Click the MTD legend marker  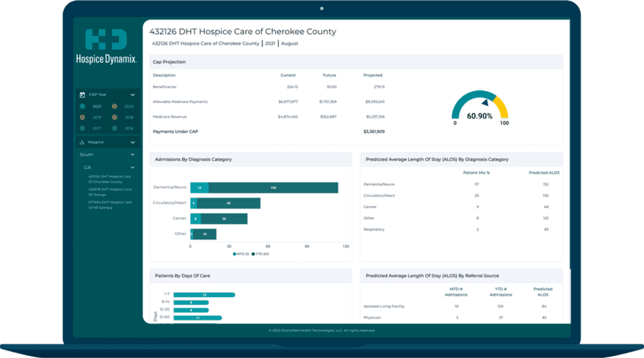pos(235,254)
